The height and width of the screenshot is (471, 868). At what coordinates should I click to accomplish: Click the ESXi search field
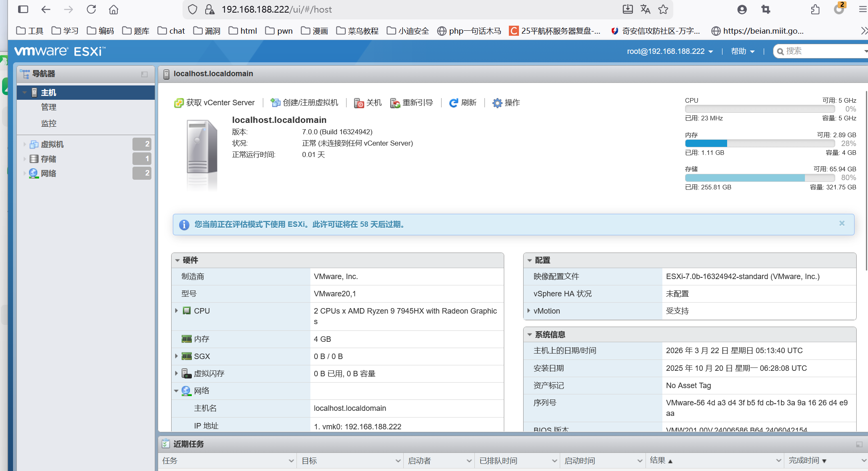coord(820,51)
